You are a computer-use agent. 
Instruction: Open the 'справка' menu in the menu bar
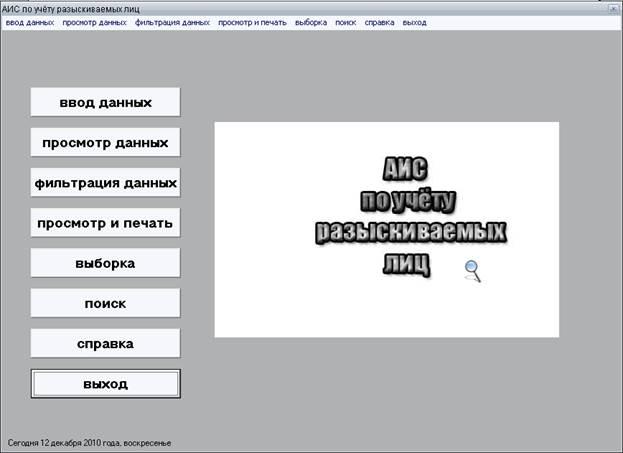(379, 22)
